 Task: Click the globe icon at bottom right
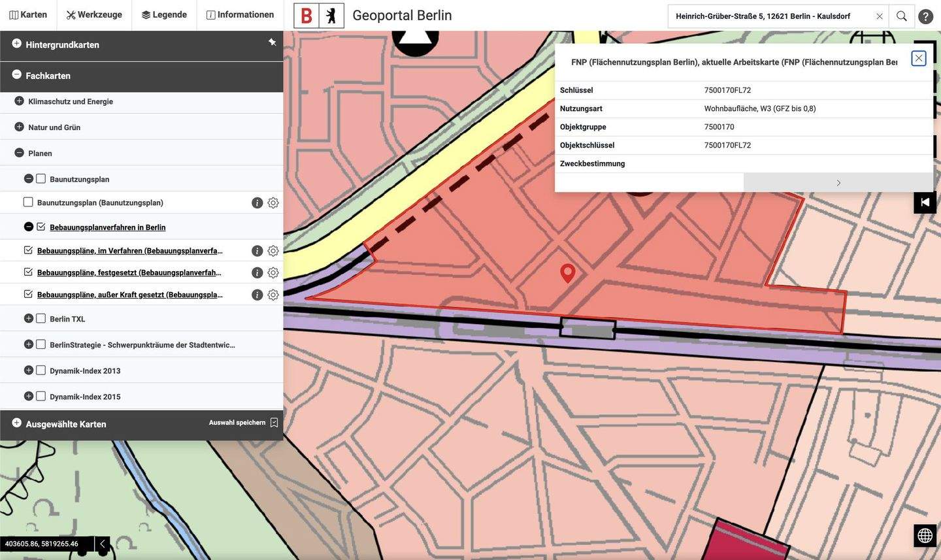pos(925,536)
